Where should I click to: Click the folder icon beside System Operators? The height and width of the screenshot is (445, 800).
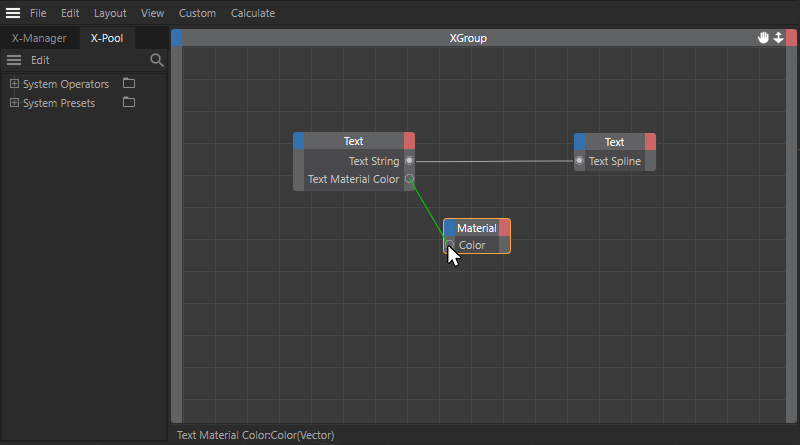point(129,83)
